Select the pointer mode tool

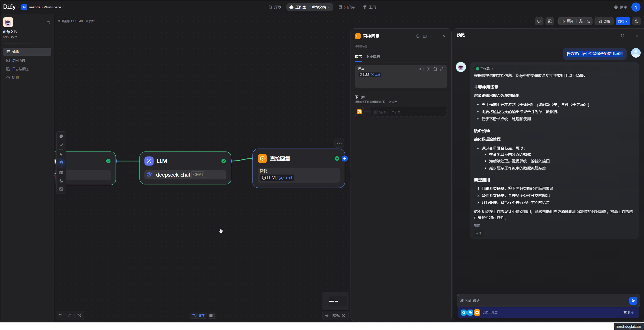point(61,154)
